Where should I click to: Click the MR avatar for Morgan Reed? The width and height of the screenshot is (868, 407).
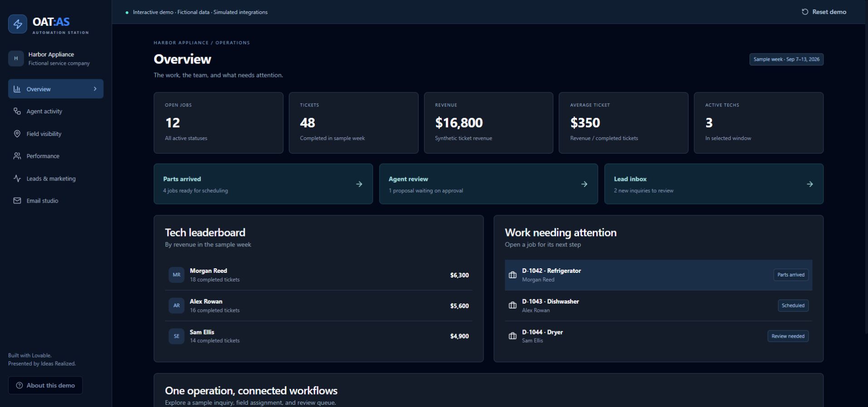176,275
